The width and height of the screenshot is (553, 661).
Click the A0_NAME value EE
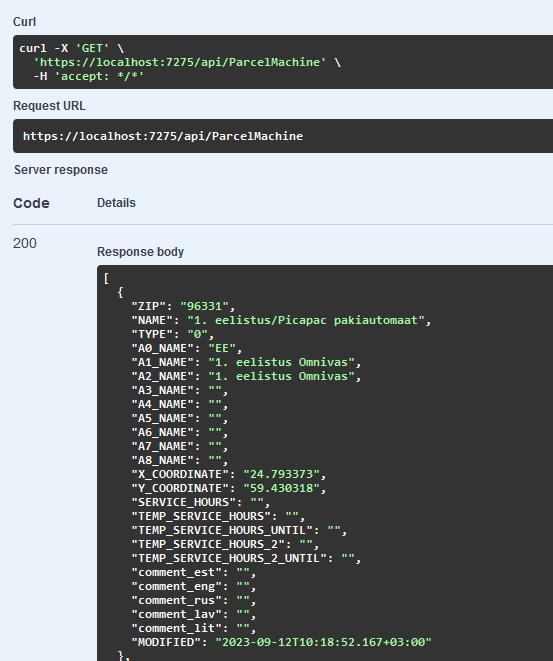pos(222,349)
